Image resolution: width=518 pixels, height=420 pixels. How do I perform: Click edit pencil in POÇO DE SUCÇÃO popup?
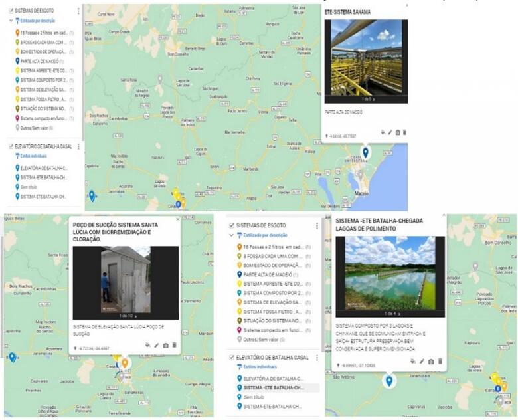(x=157, y=345)
